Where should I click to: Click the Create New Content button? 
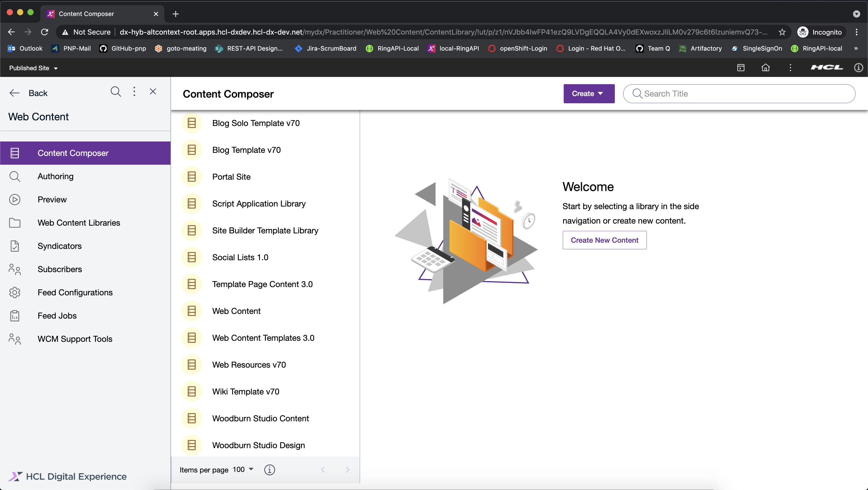point(605,240)
